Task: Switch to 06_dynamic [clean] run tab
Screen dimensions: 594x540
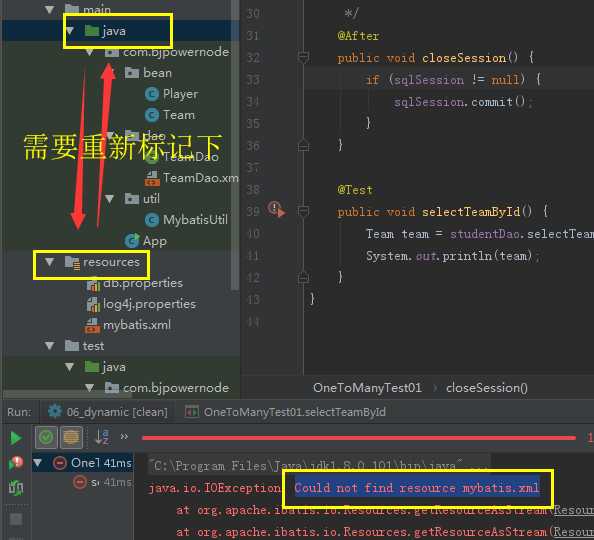Action: click(108, 412)
